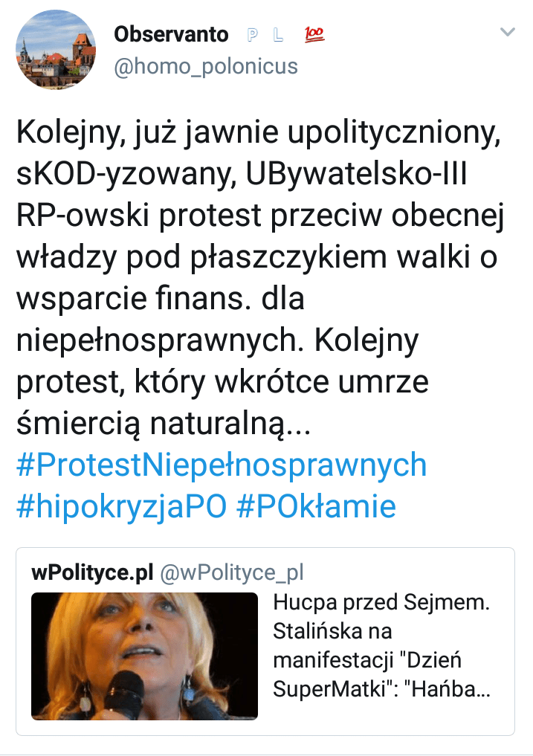Click the 'Hucpa przed Sejmem' headline text
This screenshot has height=756, width=533.
[x=381, y=602]
